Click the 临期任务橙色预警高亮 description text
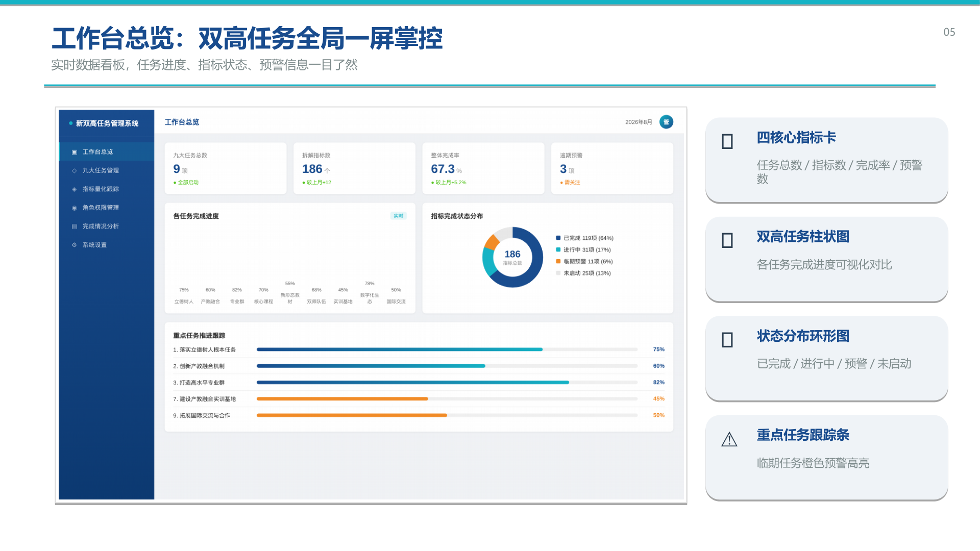 point(813,463)
